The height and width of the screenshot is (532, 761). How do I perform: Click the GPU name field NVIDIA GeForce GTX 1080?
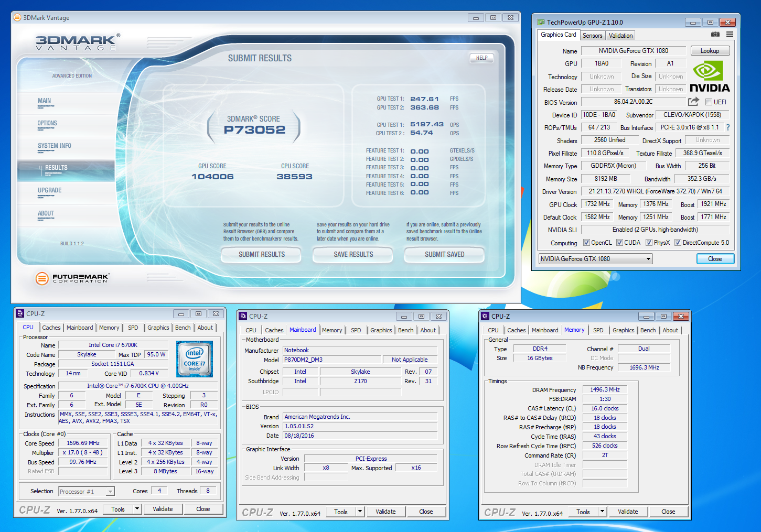click(633, 51)
